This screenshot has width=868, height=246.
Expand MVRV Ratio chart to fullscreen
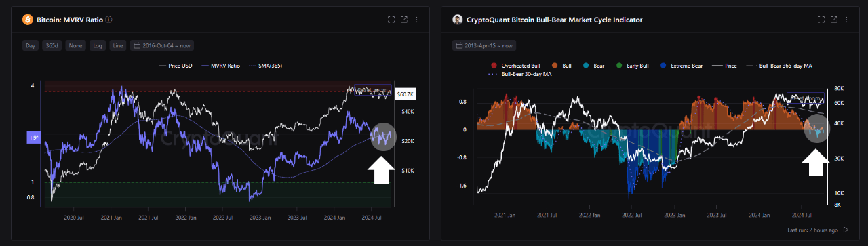point(391,20)
